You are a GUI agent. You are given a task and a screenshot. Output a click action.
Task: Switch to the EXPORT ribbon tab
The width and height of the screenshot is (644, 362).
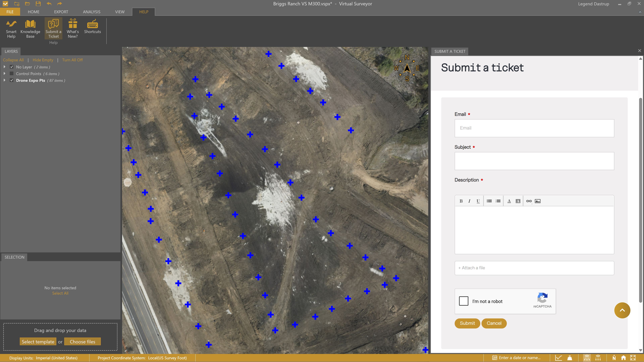pos(61,12)
